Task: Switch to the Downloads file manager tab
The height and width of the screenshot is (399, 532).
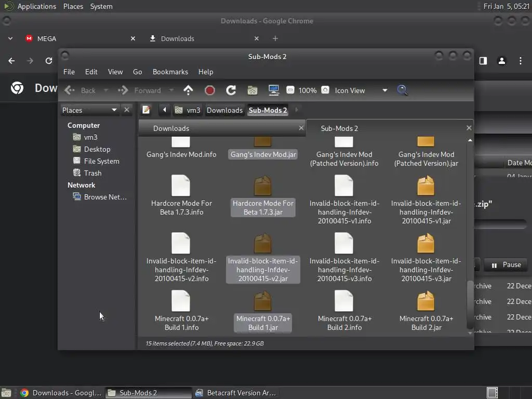Action: (x=171, y=128)
